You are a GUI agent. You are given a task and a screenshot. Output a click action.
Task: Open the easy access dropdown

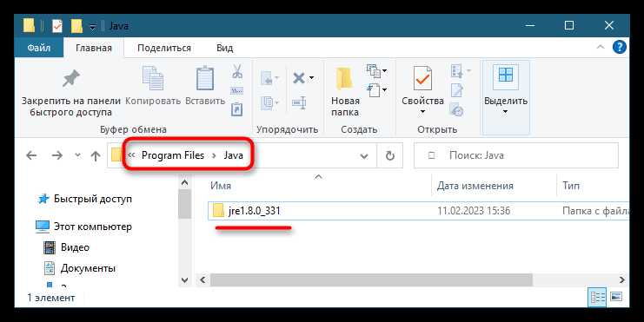(x=376, y=90)
